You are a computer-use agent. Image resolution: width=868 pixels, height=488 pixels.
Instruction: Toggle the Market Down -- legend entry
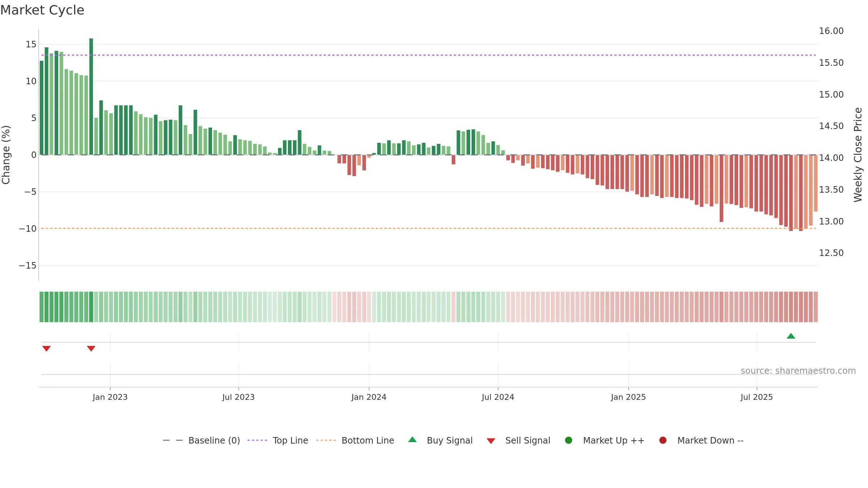tap(701, 440)
